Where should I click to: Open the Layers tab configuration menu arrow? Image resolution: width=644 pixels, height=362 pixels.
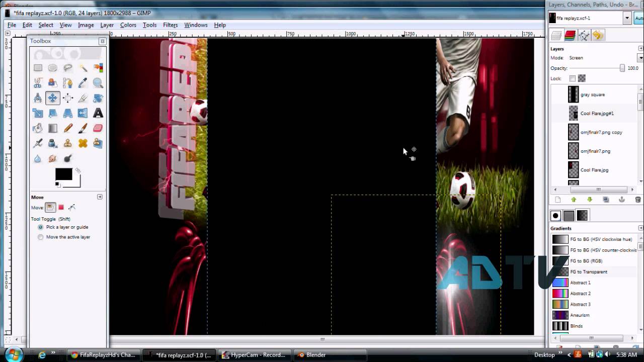641,49
